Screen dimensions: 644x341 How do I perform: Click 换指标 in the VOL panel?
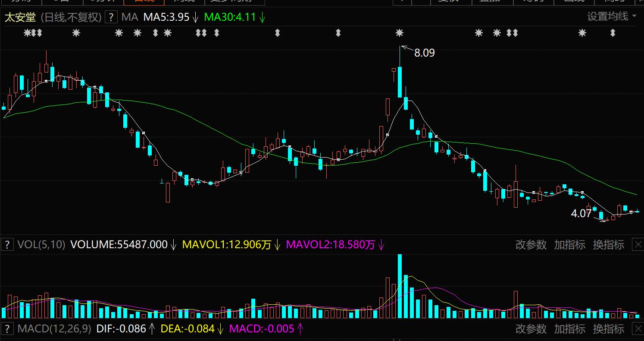click(x=608, y=245)
